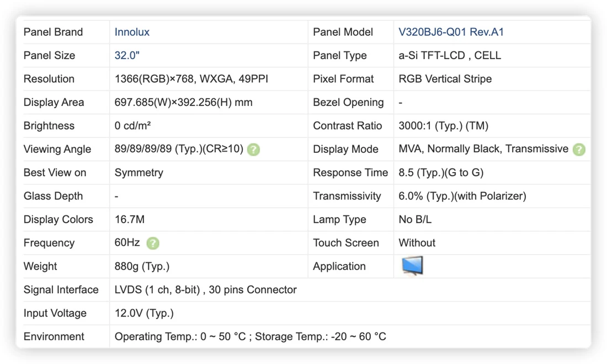Select the Operating Temp. environment text

coord(250,336)
